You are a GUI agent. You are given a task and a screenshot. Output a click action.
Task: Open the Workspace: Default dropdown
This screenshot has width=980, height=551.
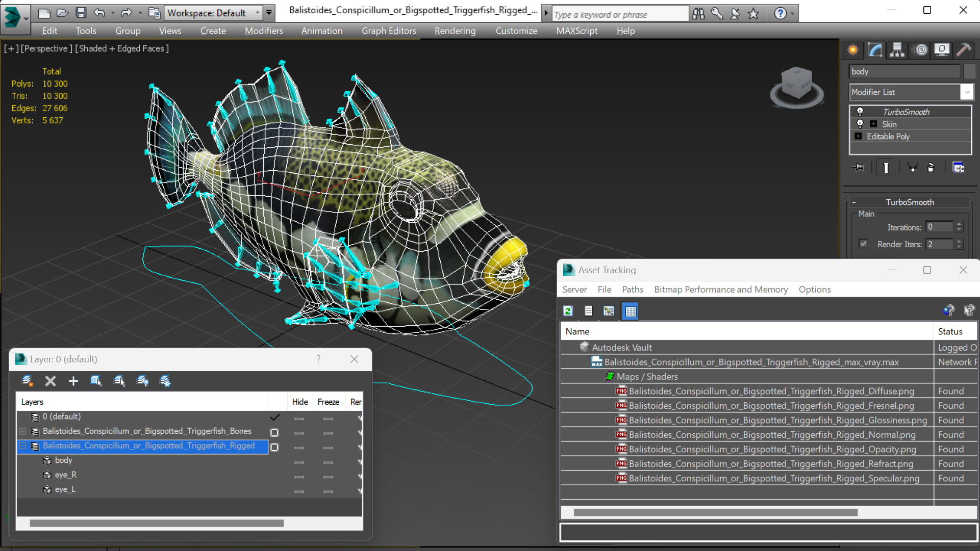point(213,13)
